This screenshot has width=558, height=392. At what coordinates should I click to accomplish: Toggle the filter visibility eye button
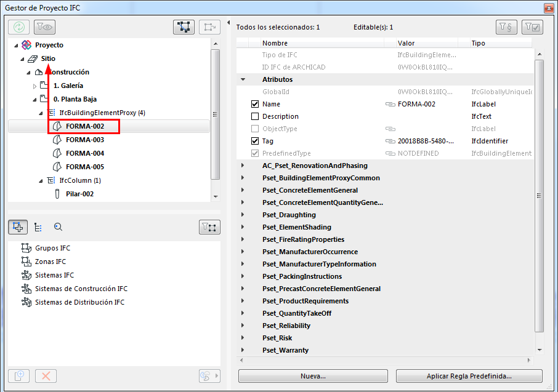[x=44, y=27]
